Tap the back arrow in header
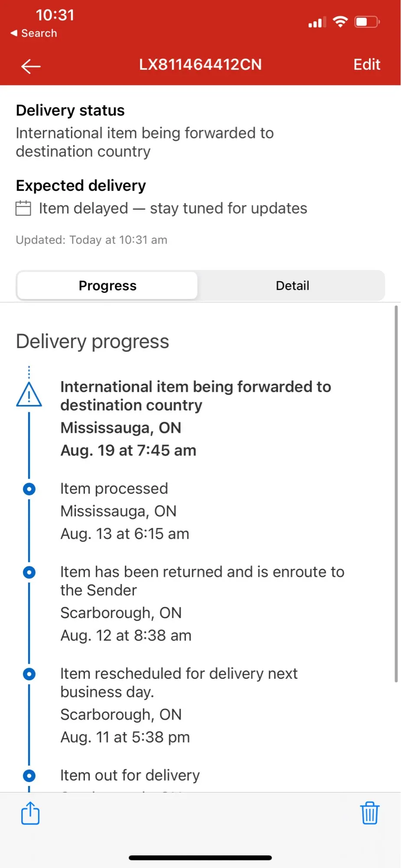 [x=31, y=66]
